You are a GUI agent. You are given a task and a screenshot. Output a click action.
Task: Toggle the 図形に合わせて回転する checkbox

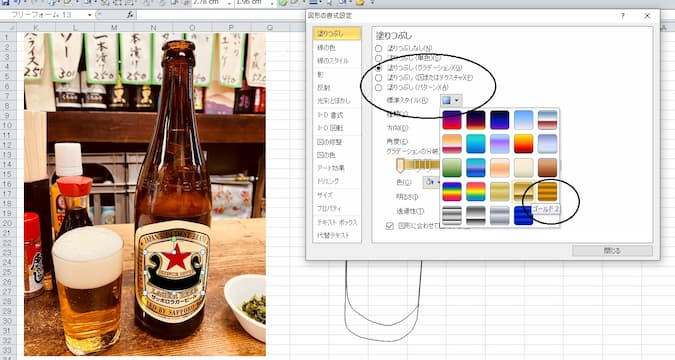[x=390, y=226]
